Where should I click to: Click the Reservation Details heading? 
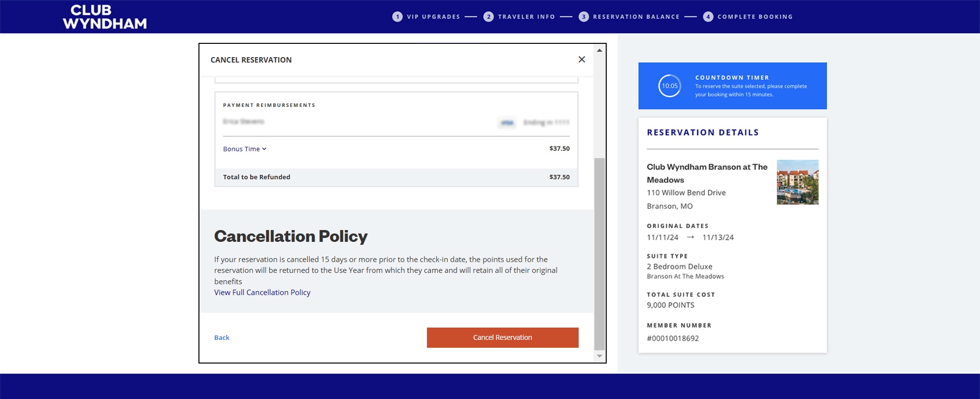[x=703, y=133]
